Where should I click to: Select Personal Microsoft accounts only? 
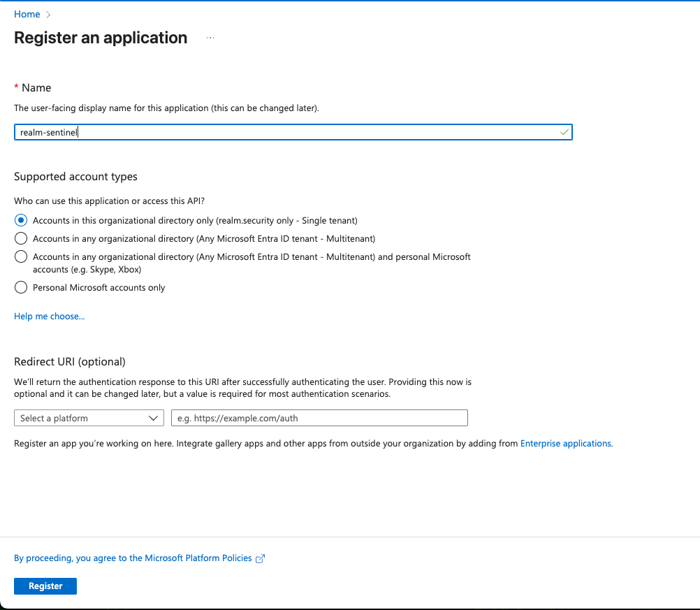tap(21, 287)
